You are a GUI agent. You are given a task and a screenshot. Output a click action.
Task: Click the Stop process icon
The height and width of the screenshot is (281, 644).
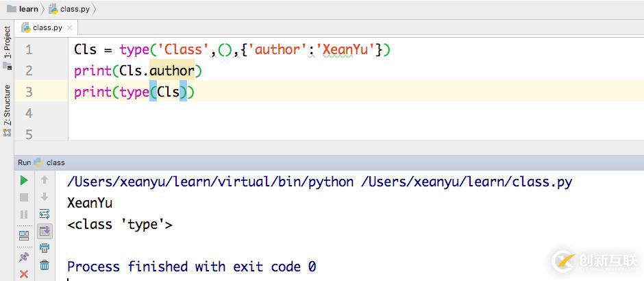(24, 197)
